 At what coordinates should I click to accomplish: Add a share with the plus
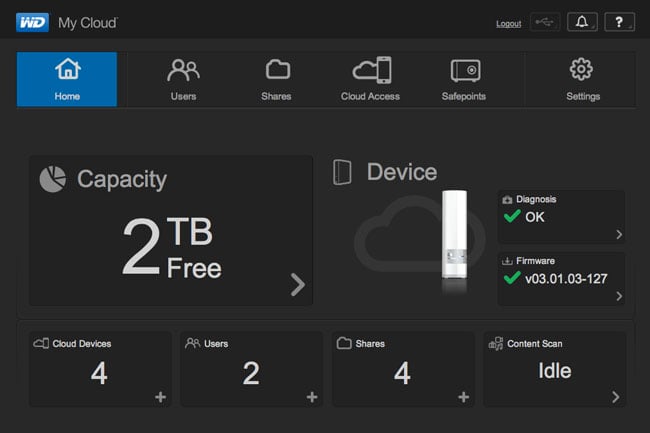click(464, 397)
